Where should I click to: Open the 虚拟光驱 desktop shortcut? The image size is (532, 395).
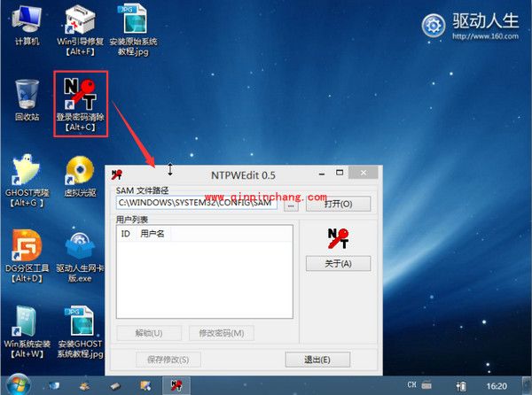(80, 176)
